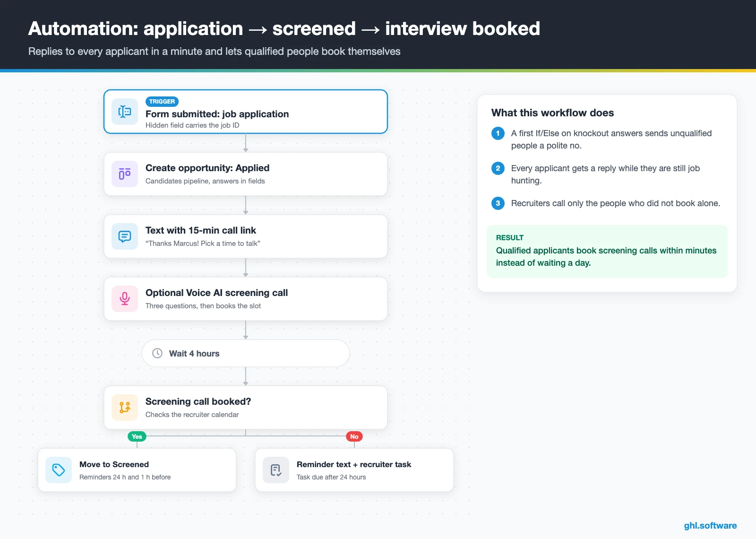
Task: Click the 'Automation: application → screened' title
Action: click(x=284, y=29)
